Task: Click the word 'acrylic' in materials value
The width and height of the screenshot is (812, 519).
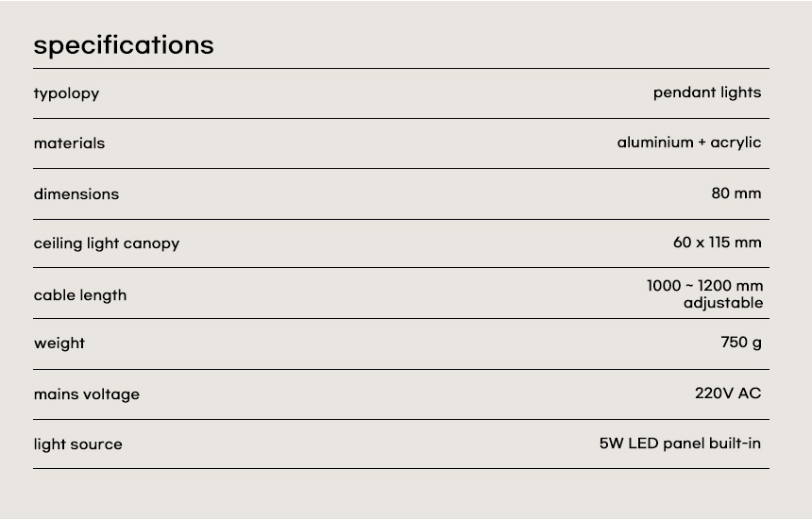Action: tap(736, 142)
